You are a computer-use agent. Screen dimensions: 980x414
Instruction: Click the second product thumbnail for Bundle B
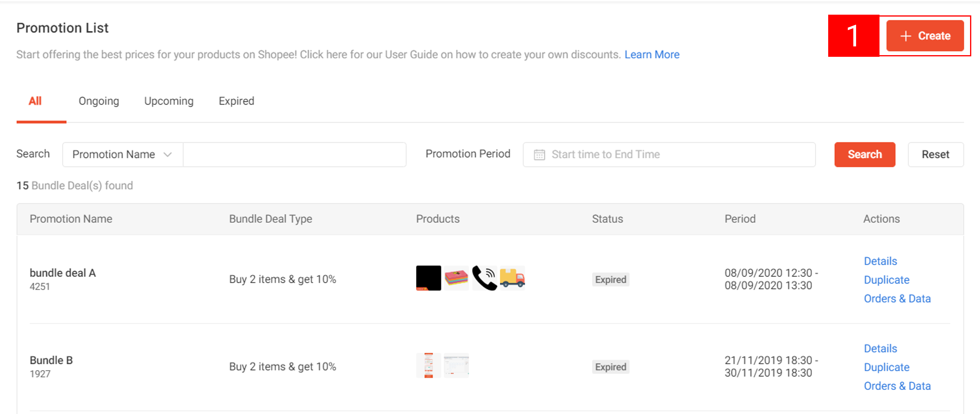[456, 365]
